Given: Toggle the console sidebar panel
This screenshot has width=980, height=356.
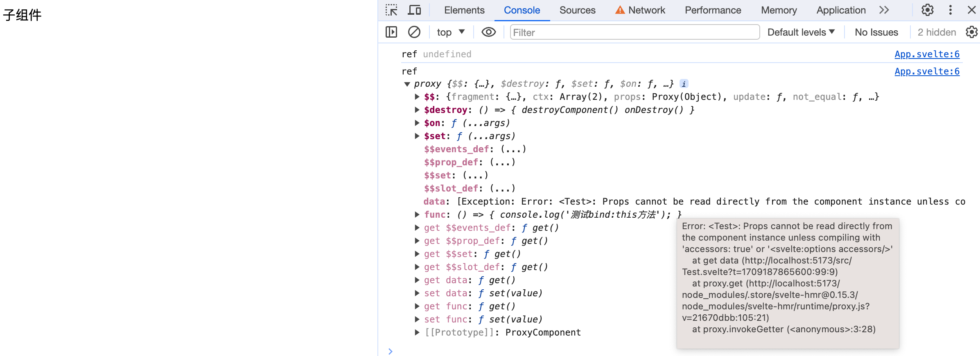Looking at the screenshot, I should point(391,32).
